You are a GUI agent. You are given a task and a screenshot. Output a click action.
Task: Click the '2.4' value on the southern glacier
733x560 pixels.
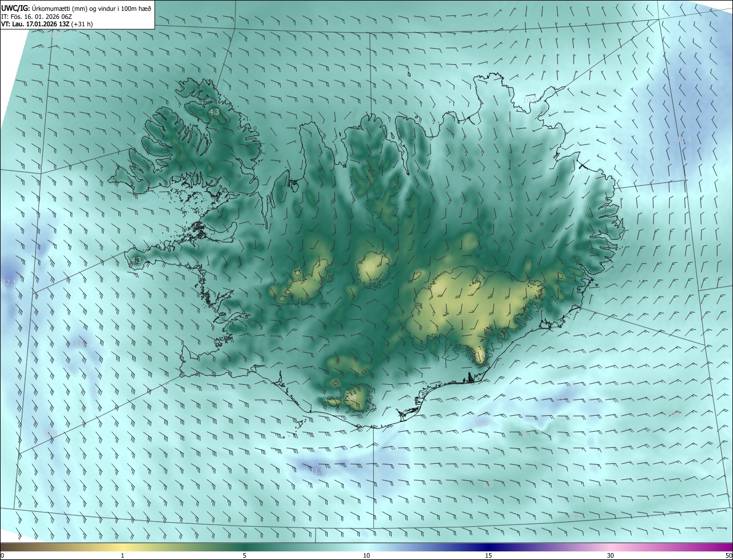350,397
